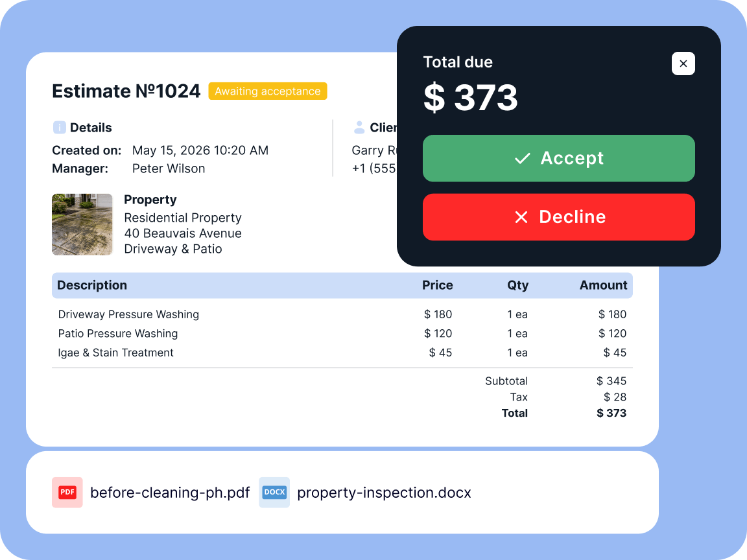
Task: Accept the estimate with the green button
Action: 558,158
